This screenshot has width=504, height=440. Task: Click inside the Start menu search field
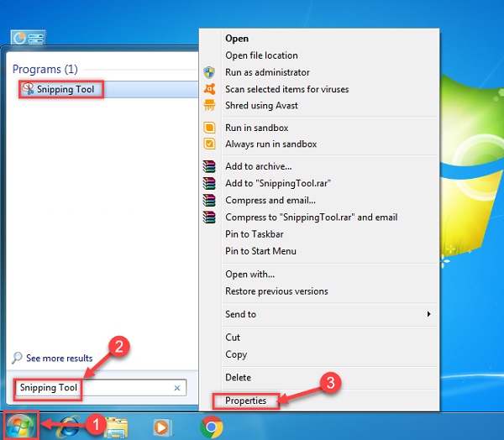click(92, 388)
